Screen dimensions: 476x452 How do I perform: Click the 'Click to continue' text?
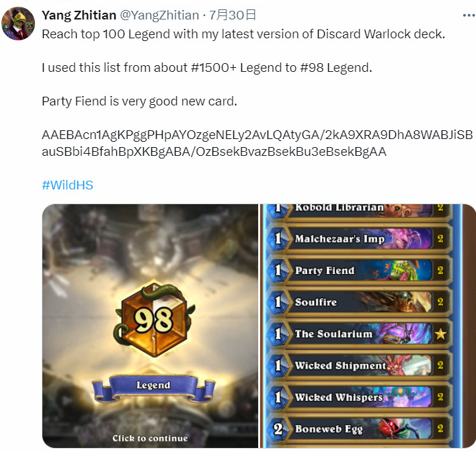(x=150, y=438)
